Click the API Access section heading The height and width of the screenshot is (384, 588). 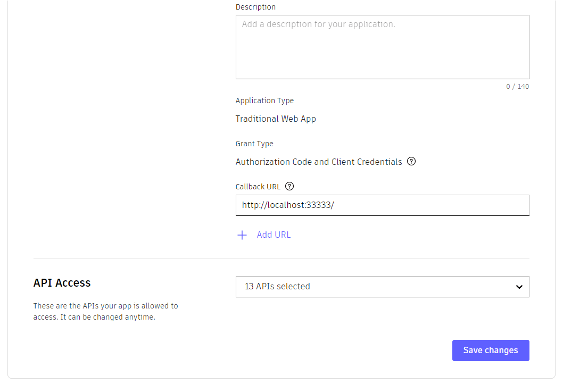(x=62, y=283)
